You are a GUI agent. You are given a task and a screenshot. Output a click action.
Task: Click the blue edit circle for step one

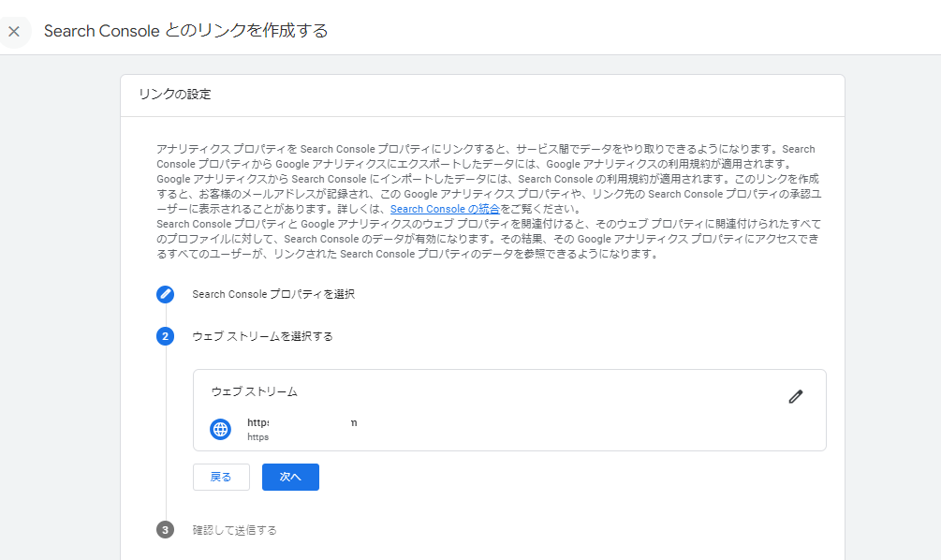(165, 294)
